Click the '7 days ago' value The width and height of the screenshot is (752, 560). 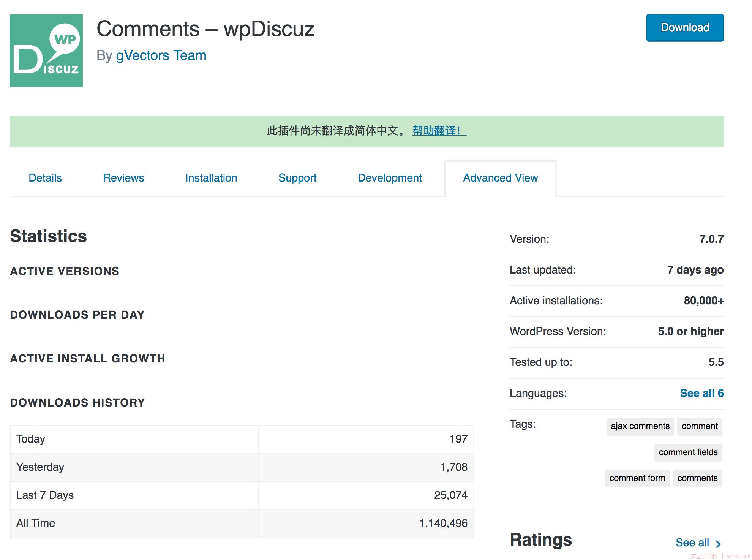695,270
